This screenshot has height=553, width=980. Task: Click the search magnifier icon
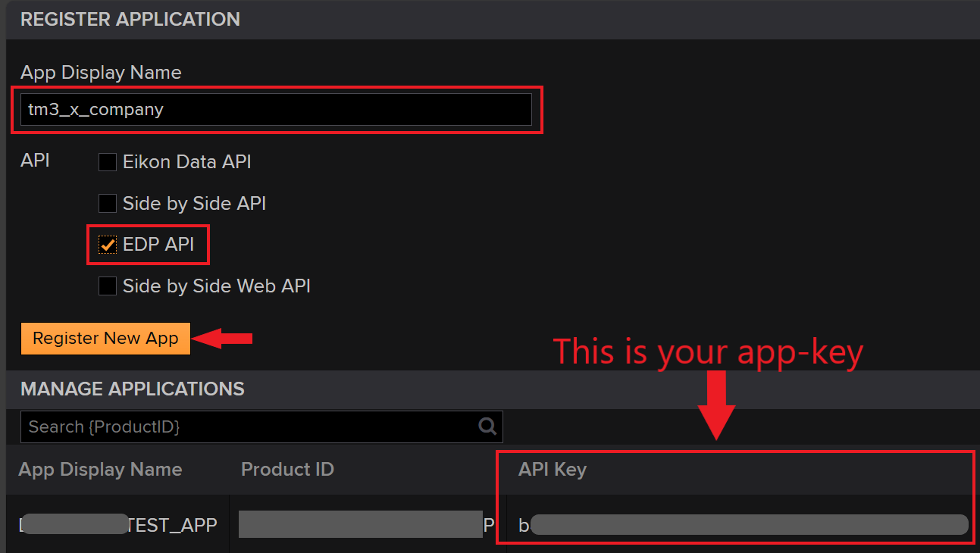[488, 426]
